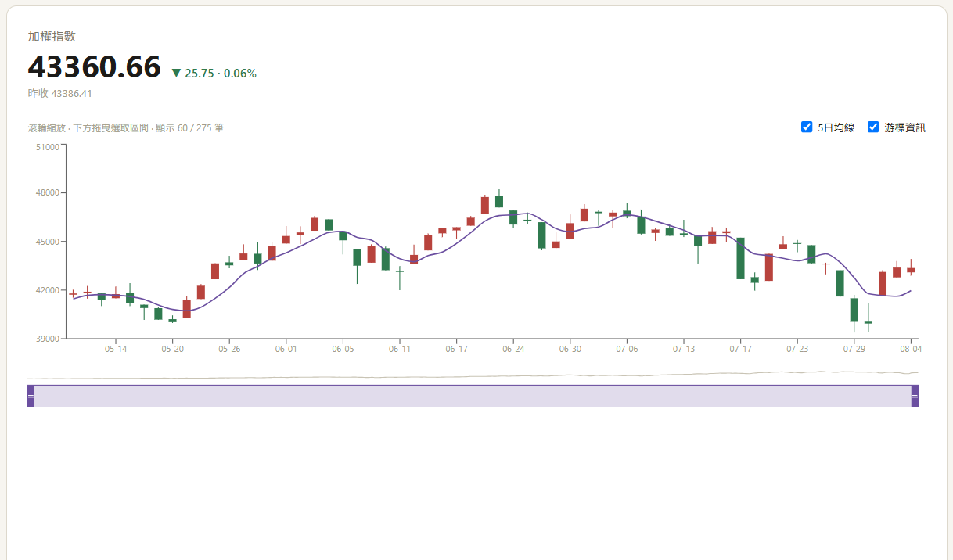The width and height of the screenshot is (953, 560).
Task: Click the 06-17 date axis label
Action: pos(457,349)
